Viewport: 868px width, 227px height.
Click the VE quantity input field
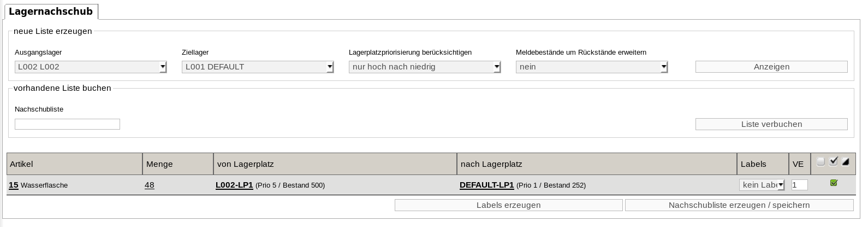coord(799,185)
